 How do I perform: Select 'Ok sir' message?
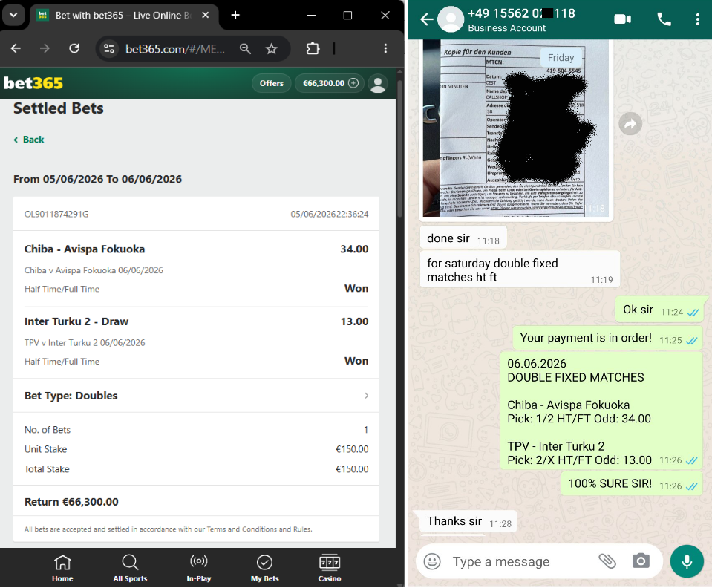click(x=661, y=310)
